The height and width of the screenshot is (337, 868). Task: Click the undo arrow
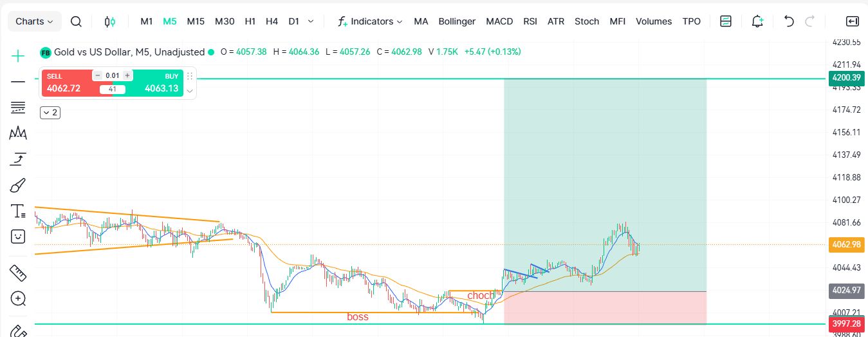point(789,21)
